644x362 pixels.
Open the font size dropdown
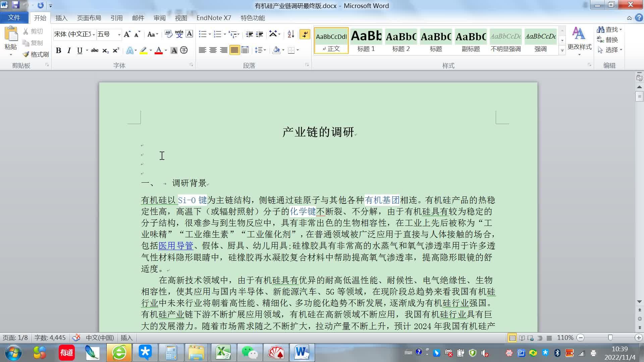(x=119, y=35)
